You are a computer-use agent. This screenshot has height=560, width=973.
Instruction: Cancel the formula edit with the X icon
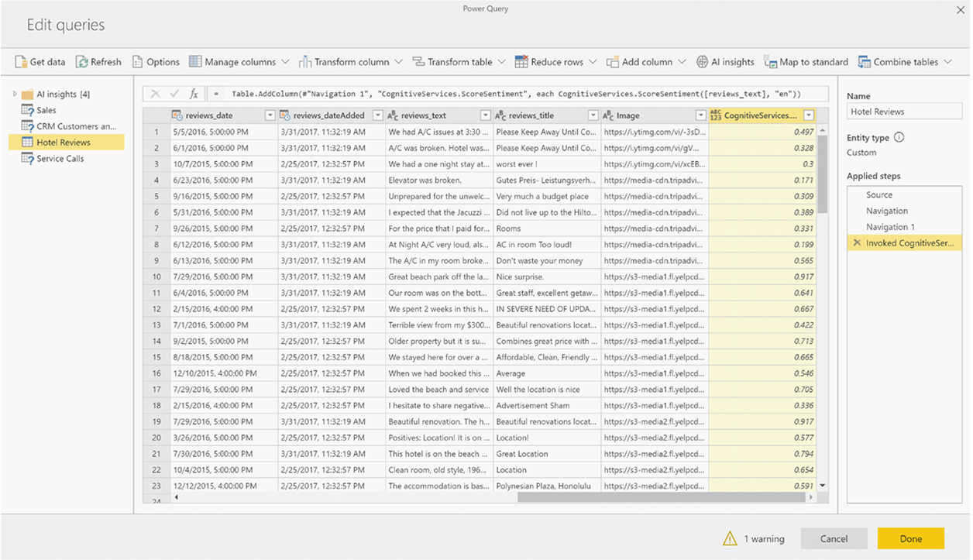tap(156, 94)
